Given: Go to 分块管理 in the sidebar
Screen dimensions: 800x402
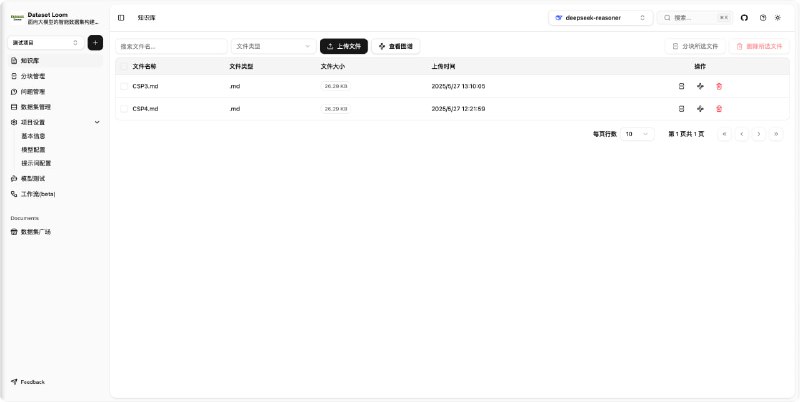Looking at the screenshot, I should click(33, 76).
